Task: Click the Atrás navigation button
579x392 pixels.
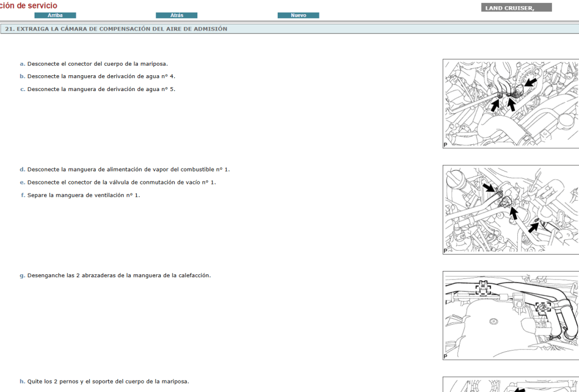Action: click(177, 15)
